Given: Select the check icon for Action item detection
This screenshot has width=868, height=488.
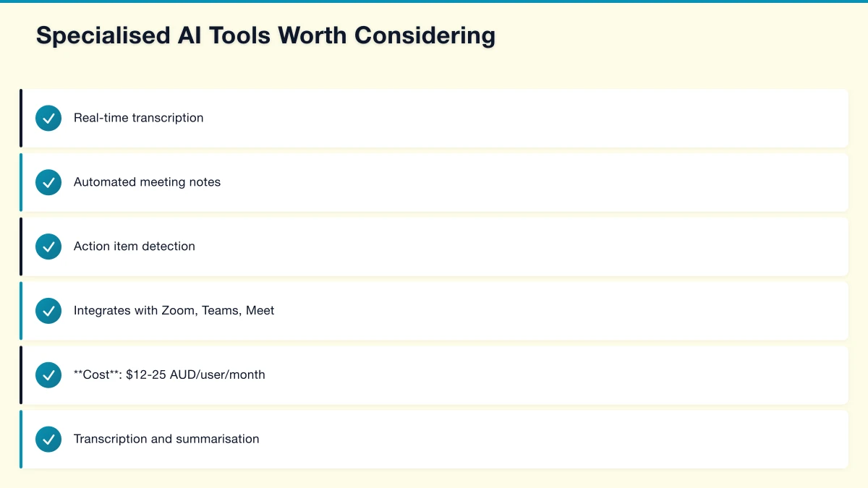Looking at the screenshot, I should [x=48, y=247].
